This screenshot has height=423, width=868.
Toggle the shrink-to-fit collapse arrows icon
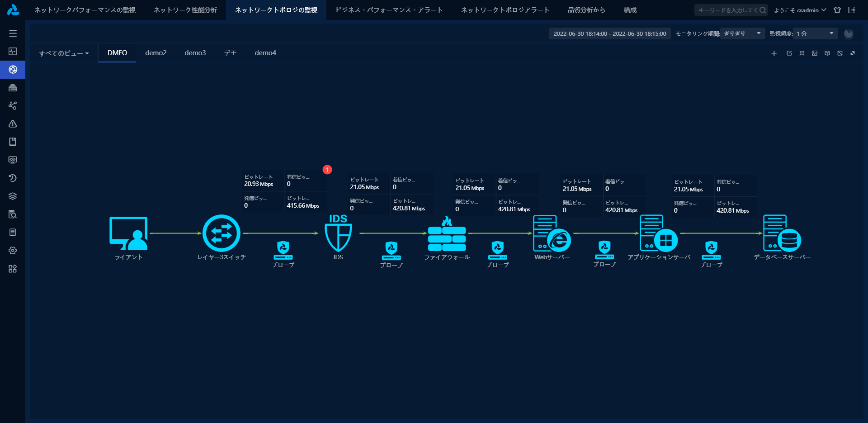(802, 53)
